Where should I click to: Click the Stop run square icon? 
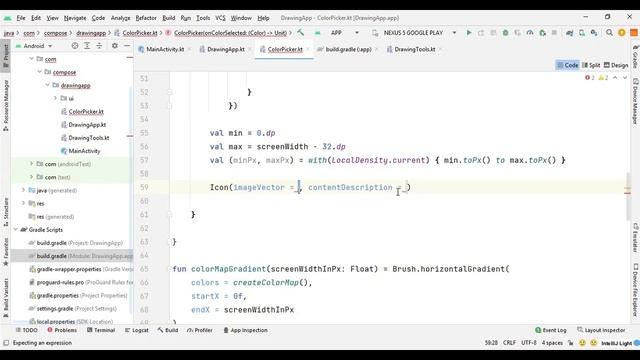pos(554,33)
